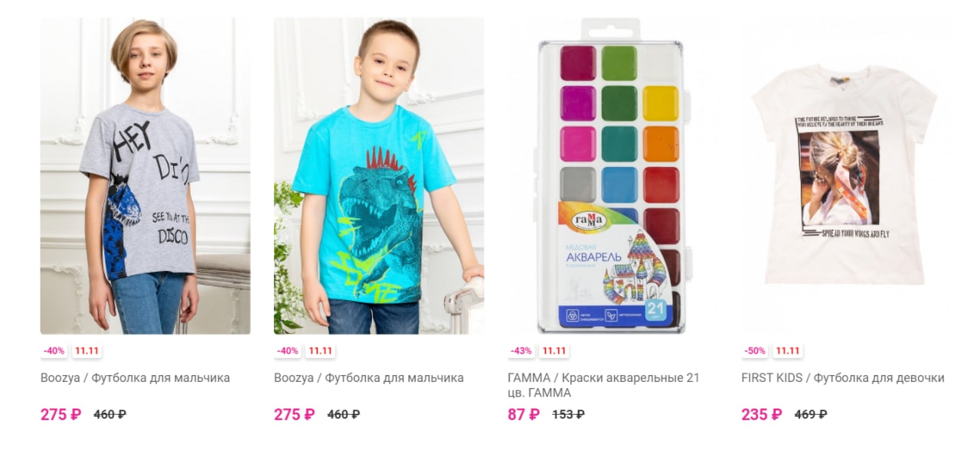
Task: Click the crossed-out 469 ₽ old price
Action: tap(811, 415)
